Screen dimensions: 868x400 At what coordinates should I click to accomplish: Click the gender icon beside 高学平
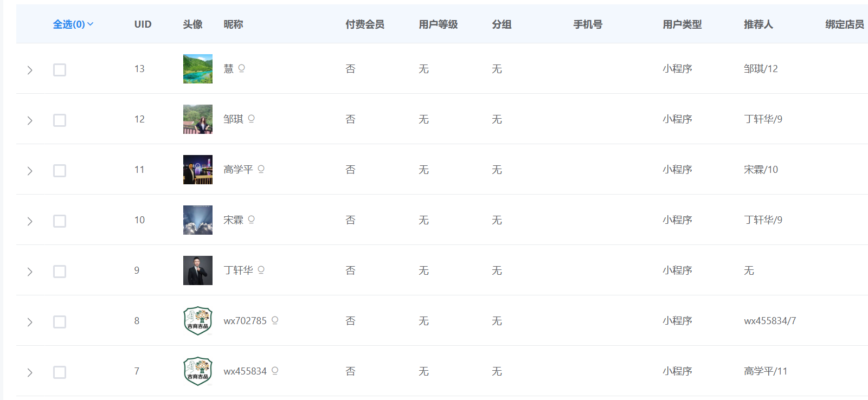click(x=261, y=169)
